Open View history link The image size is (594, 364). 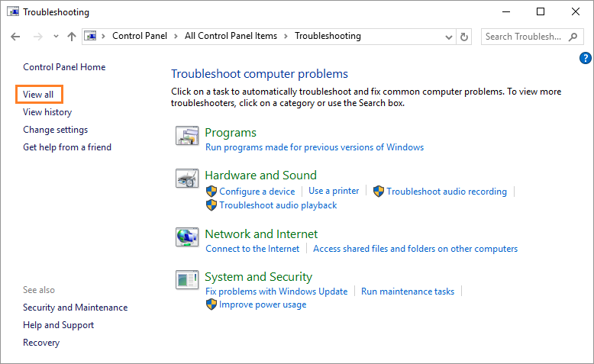tap(47, 112)
